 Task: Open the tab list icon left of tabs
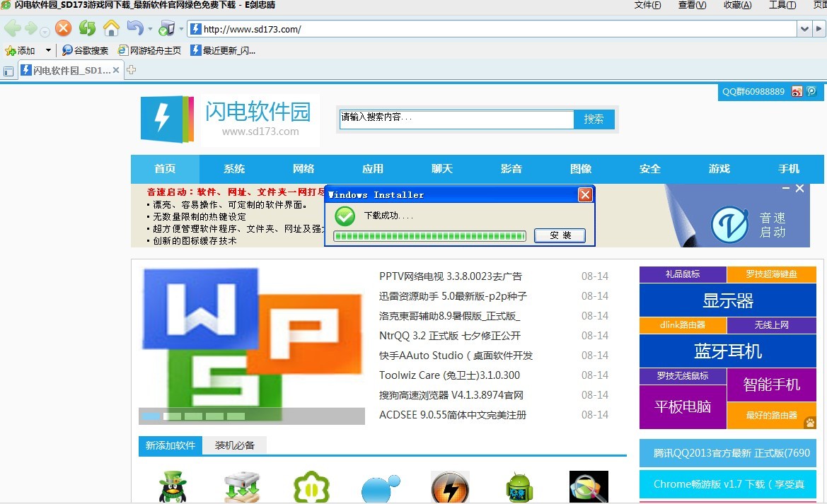[8, 71]
